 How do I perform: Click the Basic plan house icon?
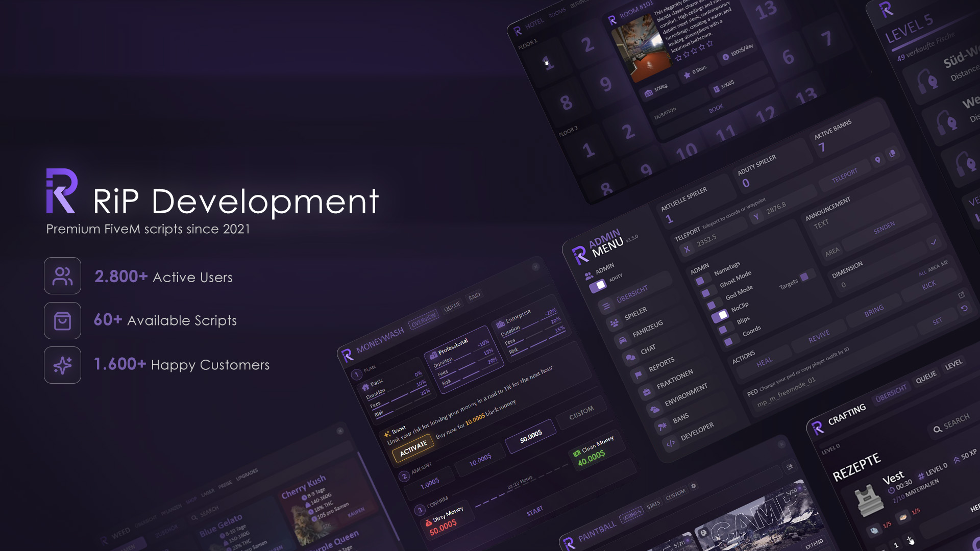[365, 387]
